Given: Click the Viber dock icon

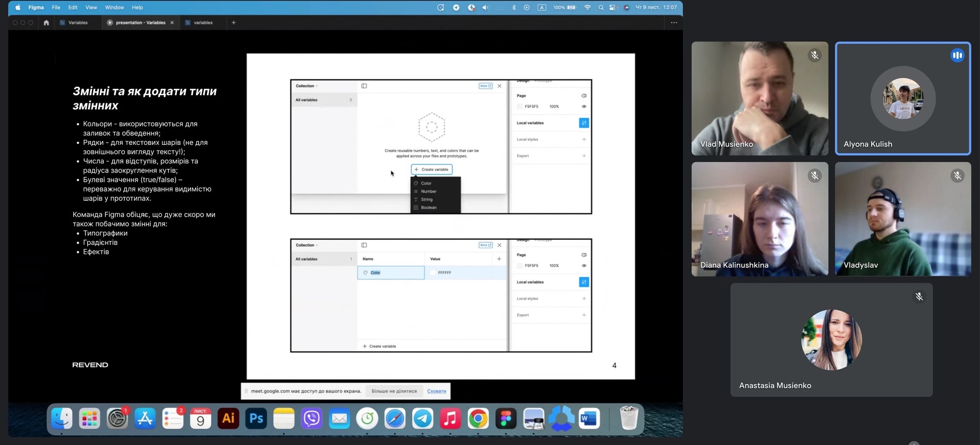Looking at the screenshot, I should coord(312,418).
